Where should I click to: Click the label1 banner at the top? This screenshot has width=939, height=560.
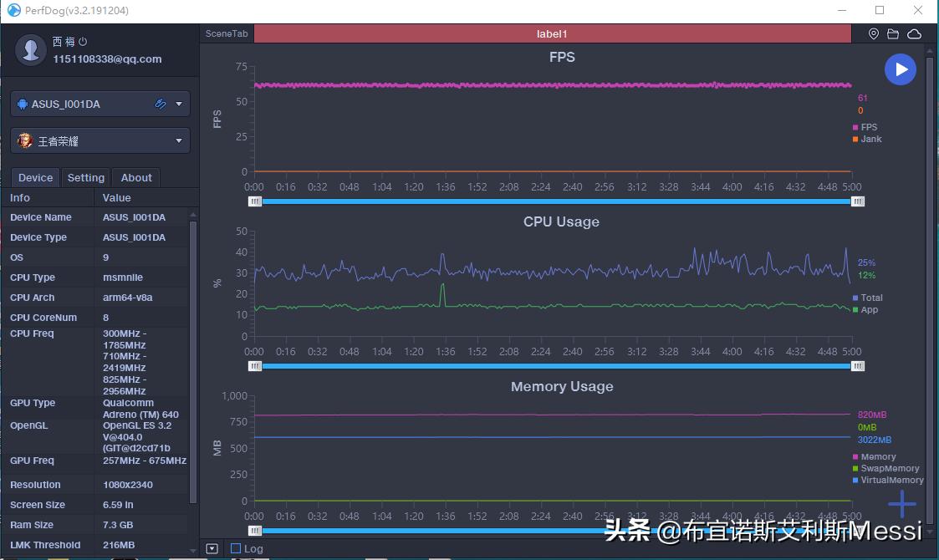point(551,33)
